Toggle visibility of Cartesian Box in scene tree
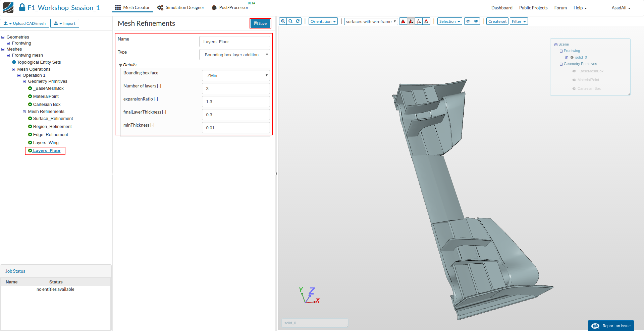Screen dimensions: 644x331 (x=574, y=89)
